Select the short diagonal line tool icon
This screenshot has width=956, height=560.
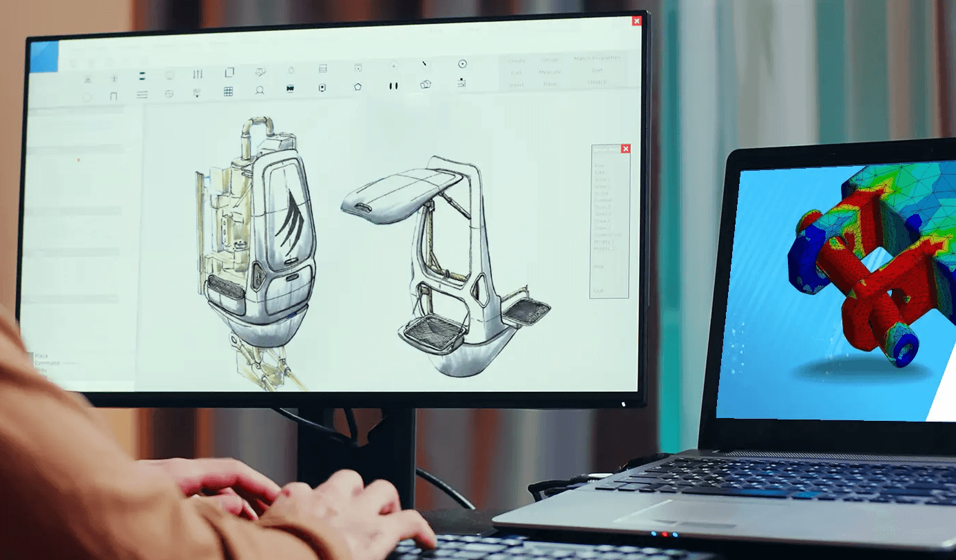tap(424, 63)
